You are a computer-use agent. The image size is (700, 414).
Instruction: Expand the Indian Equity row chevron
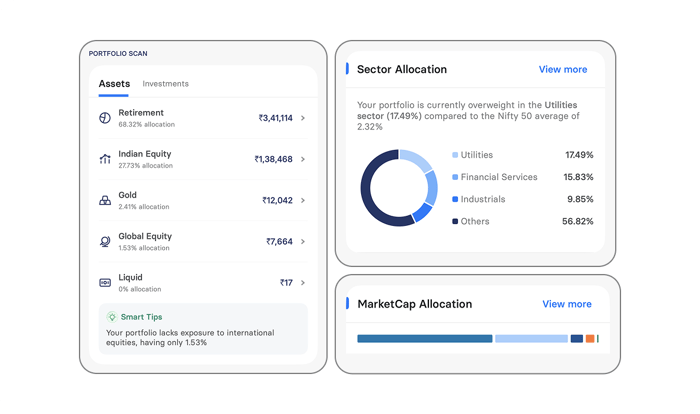click(303, 159)
